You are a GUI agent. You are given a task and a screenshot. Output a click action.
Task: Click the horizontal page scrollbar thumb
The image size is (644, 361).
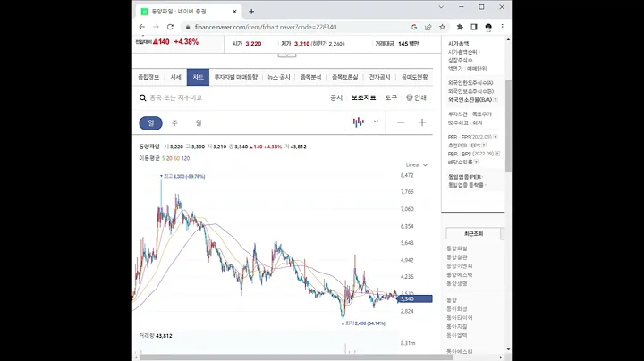coord(296,357)
